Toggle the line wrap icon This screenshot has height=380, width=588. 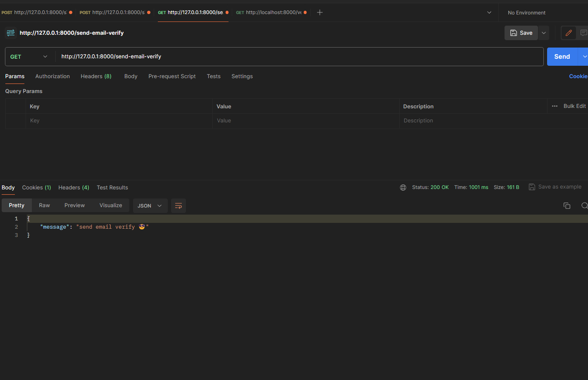[x=179, y=206]
